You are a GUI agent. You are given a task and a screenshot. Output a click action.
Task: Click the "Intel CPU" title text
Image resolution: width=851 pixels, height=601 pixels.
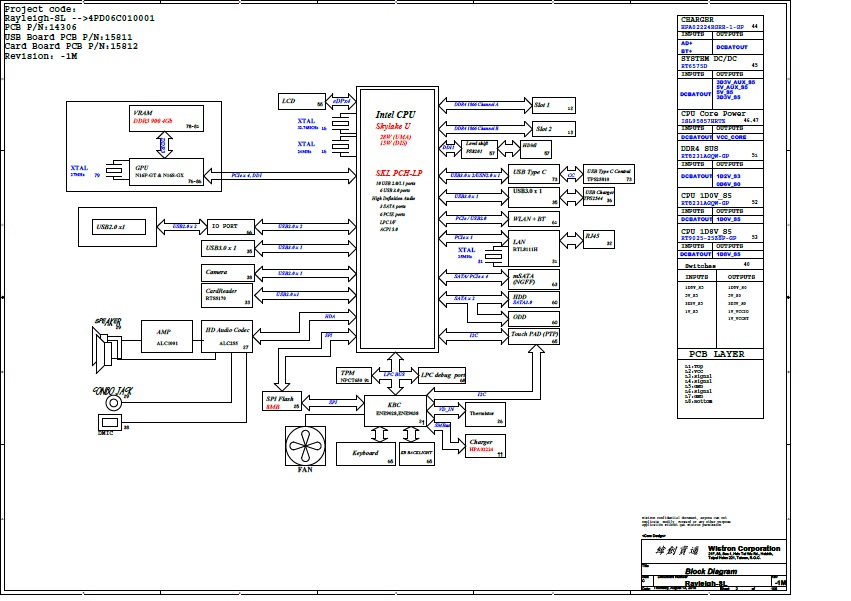pos(396,115)
